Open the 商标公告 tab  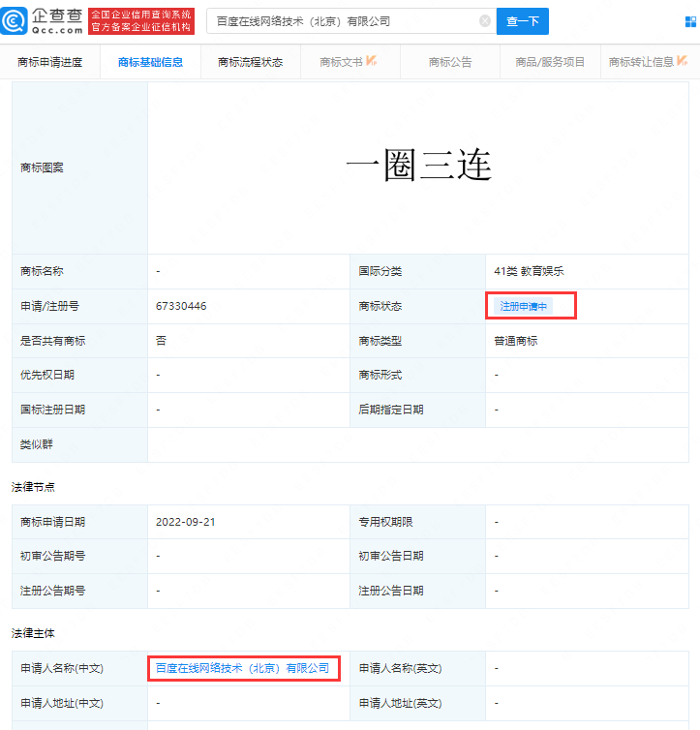coord(450,62)
